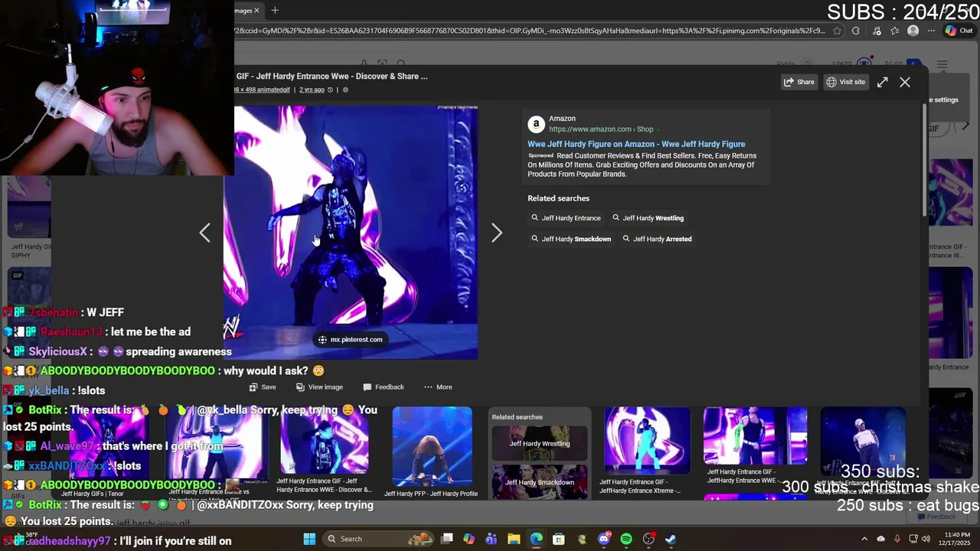Viewport: 980px width, 551px height.
Task: Search related Jeff Hardy Entrance
Action: (x=566, y=218)
